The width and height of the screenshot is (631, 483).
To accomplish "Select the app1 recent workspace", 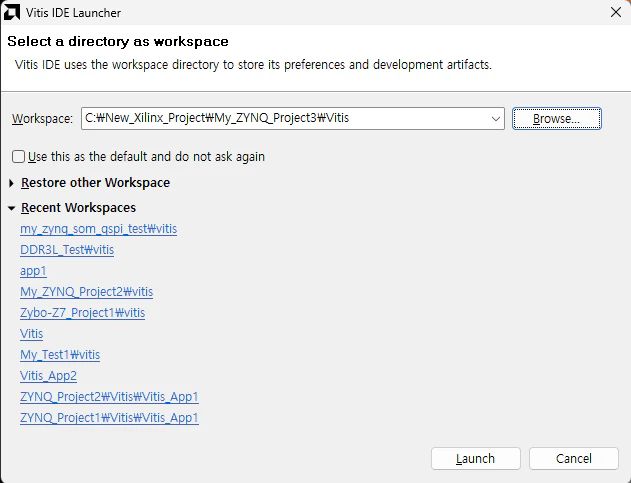I will point(33,271).
